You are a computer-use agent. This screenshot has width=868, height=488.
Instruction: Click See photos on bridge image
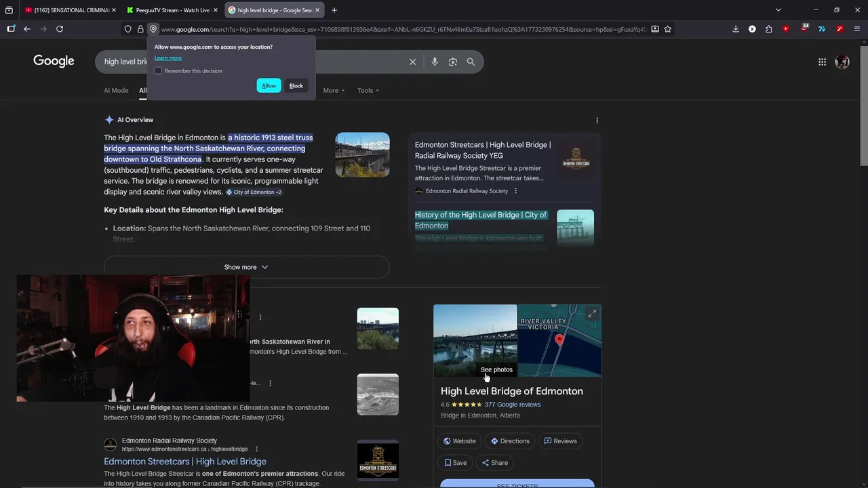coord(496,369)
